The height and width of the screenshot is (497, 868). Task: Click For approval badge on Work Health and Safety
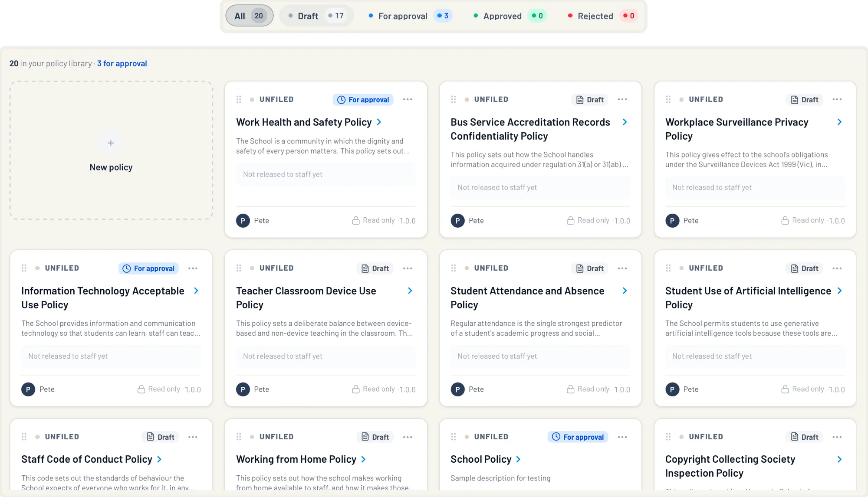(x=363, y=100)
